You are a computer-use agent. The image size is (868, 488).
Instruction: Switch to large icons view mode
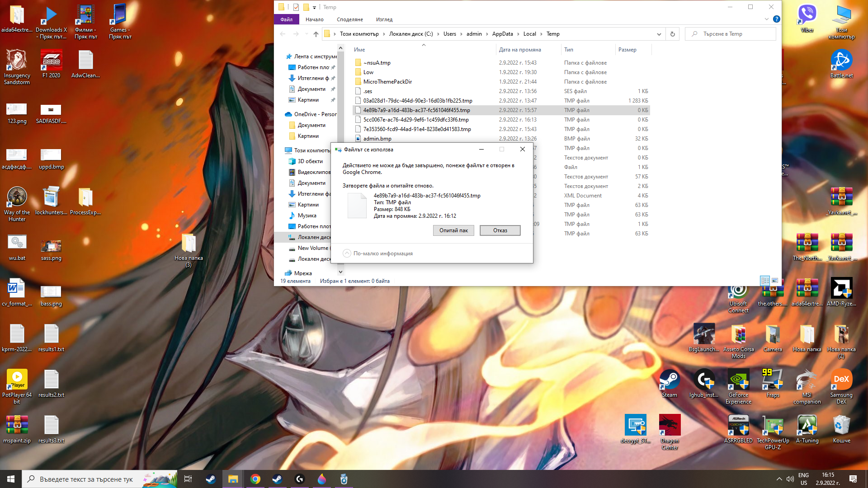pyautogui.click(x=775, y=281)
